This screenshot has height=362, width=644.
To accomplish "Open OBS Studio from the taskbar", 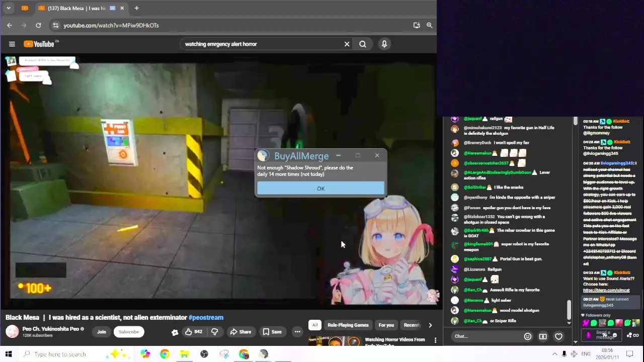I will (x=204, y=354).
